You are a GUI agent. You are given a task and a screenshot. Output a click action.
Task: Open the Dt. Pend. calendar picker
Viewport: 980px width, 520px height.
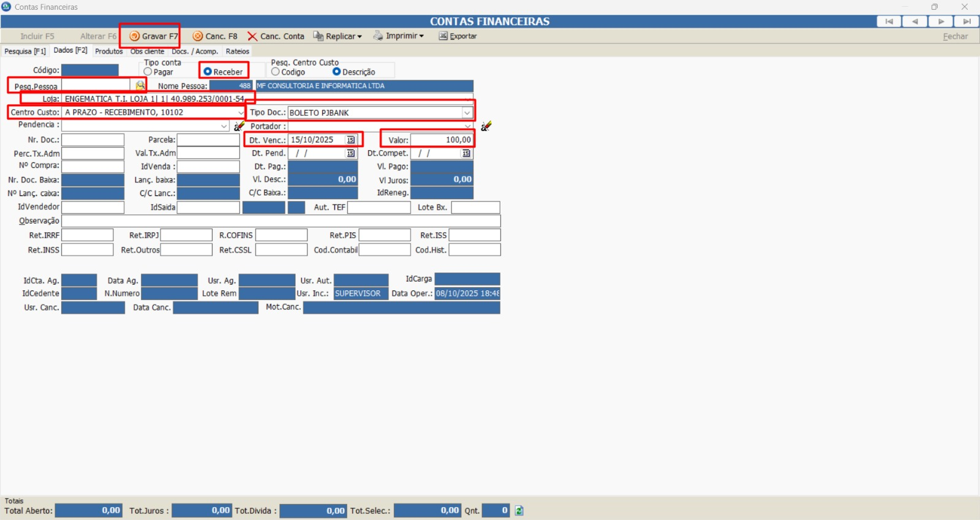point(351,153)
